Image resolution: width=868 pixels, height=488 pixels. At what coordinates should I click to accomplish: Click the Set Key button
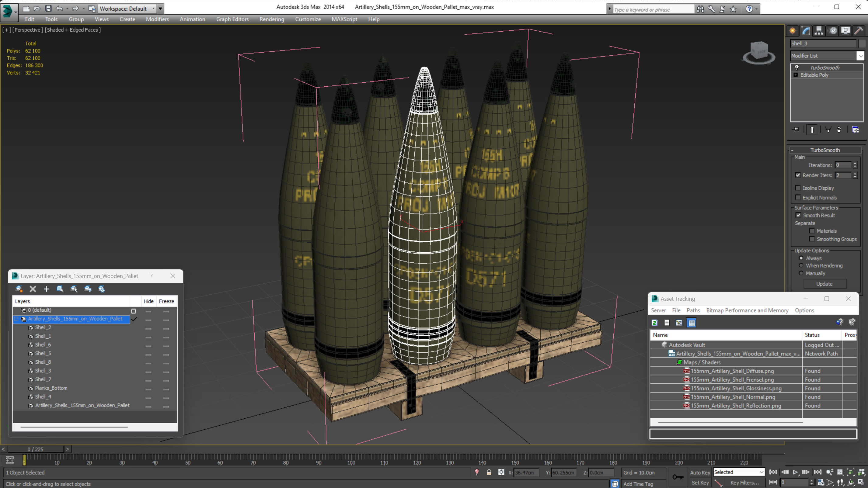[700, 483]
